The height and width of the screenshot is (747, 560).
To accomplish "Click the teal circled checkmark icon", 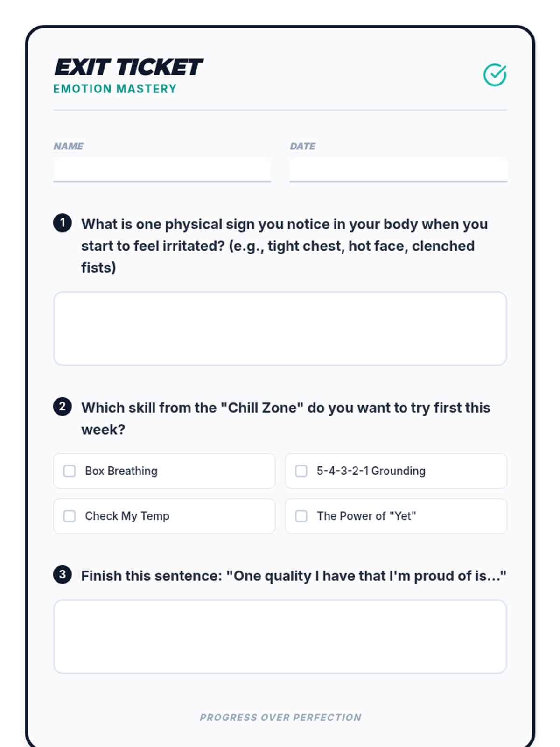I will (495, 75).
